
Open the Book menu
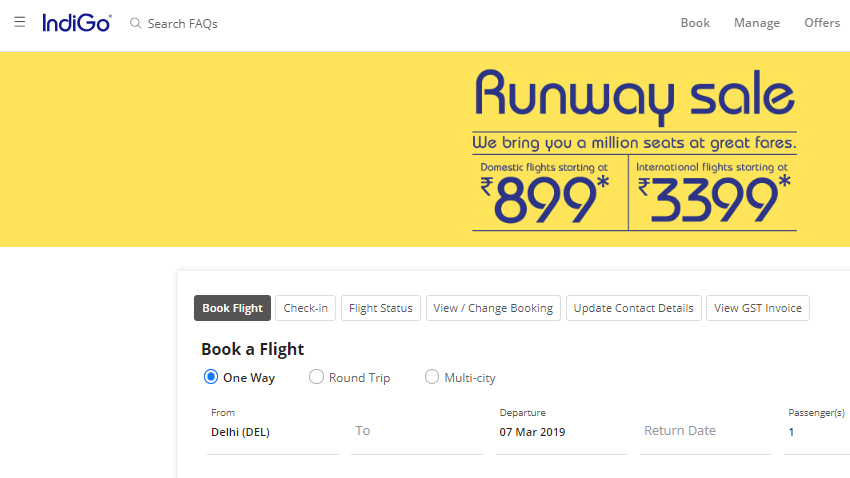tap(695, 23)
